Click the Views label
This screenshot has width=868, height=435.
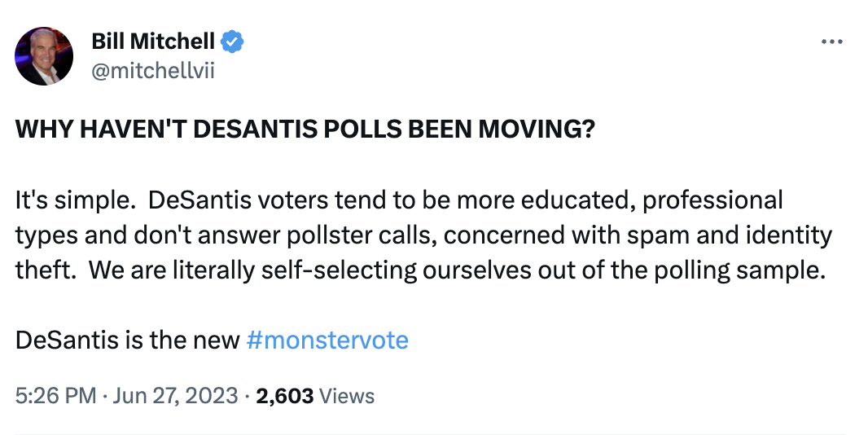pos(347,396)
